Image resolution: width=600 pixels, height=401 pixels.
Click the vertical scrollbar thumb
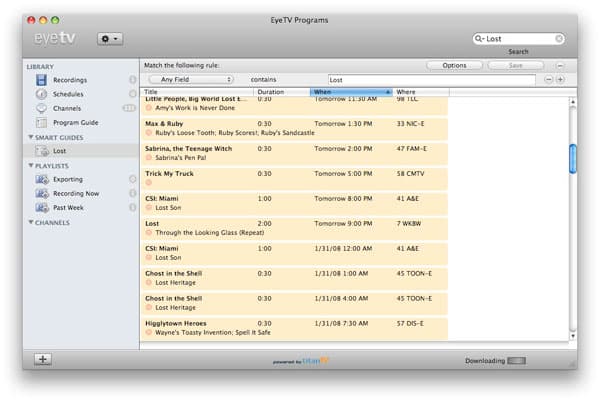[572, 159]
